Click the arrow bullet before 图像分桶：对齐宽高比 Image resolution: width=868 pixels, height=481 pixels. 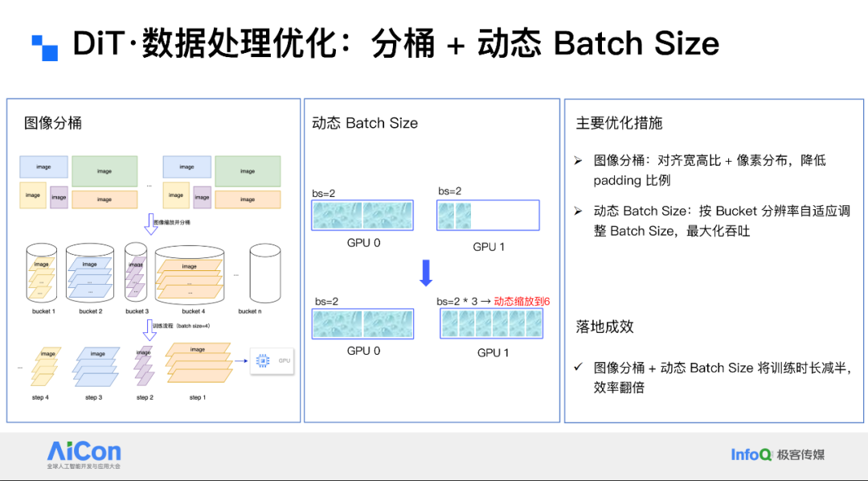(579, 161)
